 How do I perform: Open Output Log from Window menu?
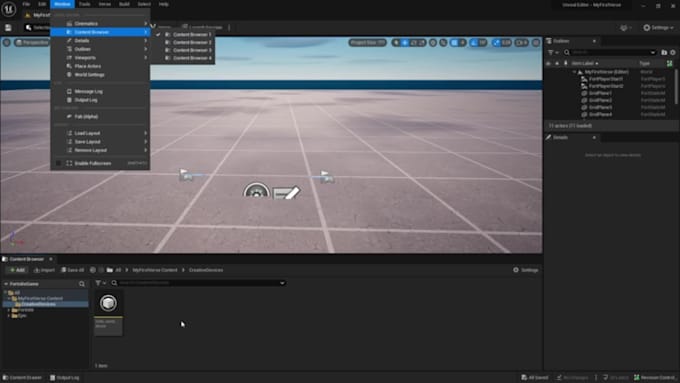coord(100,100)
